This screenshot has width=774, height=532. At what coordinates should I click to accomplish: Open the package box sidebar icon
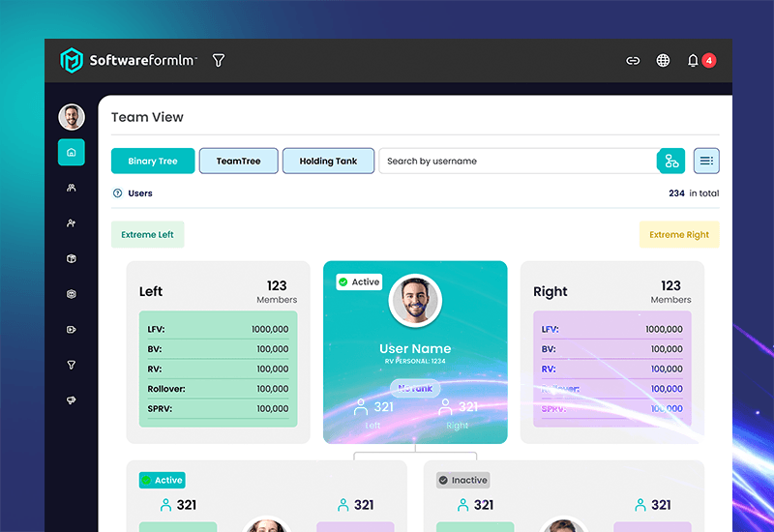[71, 258]
